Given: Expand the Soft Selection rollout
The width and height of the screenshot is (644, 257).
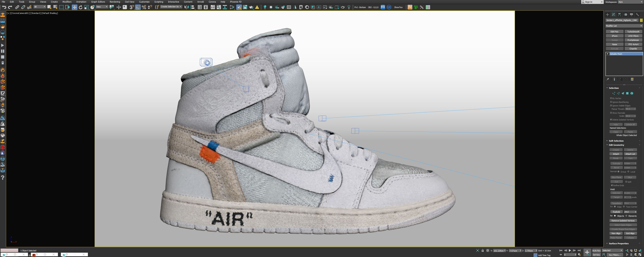Looking at the screenshot, I should click(616, 141).
